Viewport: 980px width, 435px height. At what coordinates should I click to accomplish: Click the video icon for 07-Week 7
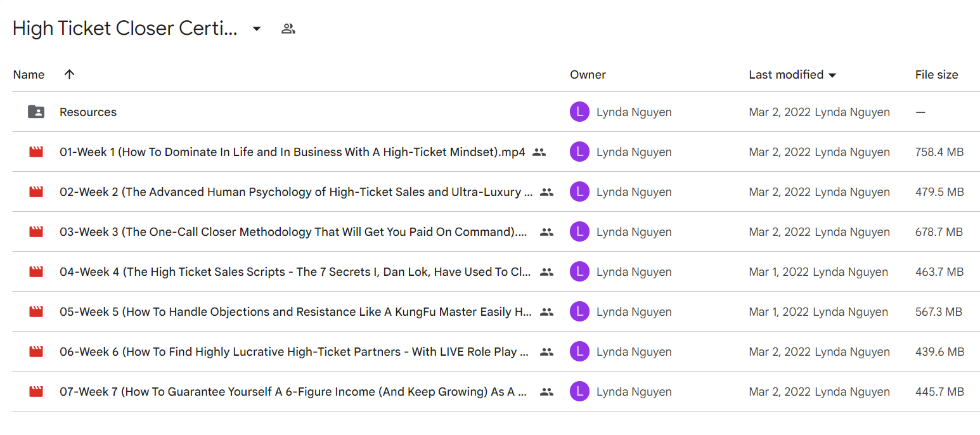tap(36, 392)
